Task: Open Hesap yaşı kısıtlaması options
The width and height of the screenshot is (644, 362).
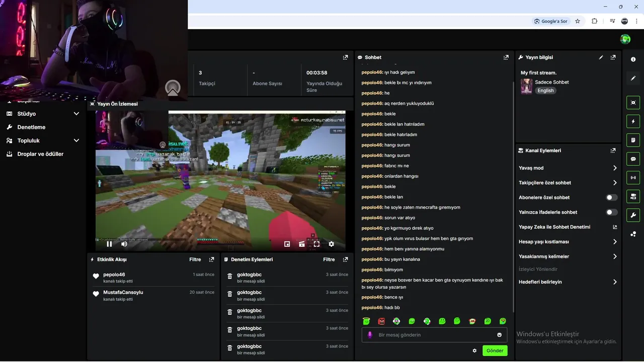Action: click(568, 242)
